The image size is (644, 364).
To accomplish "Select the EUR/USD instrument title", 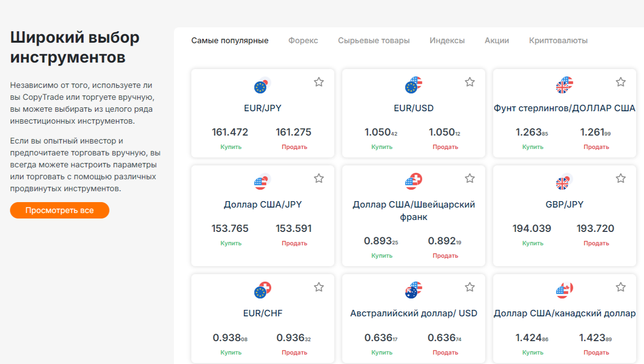I will [414, 108].
